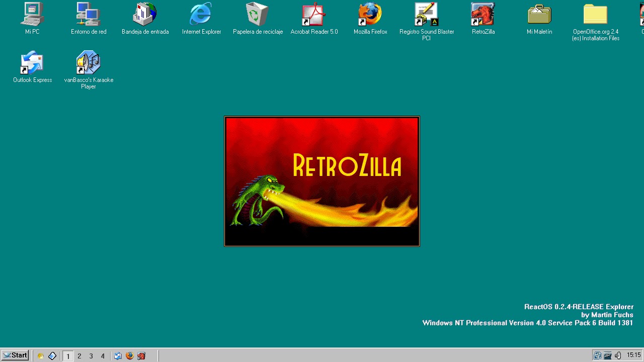Click the OpenOffice quickstarter tray icon
This screenshot has height=362, width=644.
pyautogui.click(x=608, y=355)
